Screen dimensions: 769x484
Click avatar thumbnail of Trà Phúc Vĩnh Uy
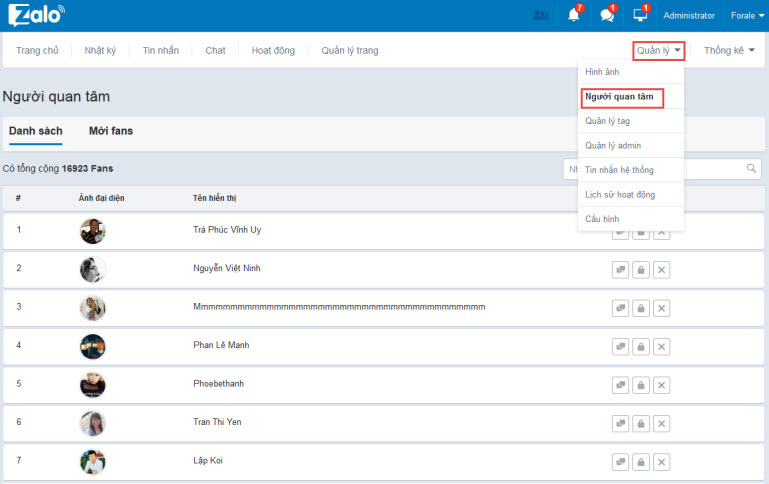pos(92,231)
